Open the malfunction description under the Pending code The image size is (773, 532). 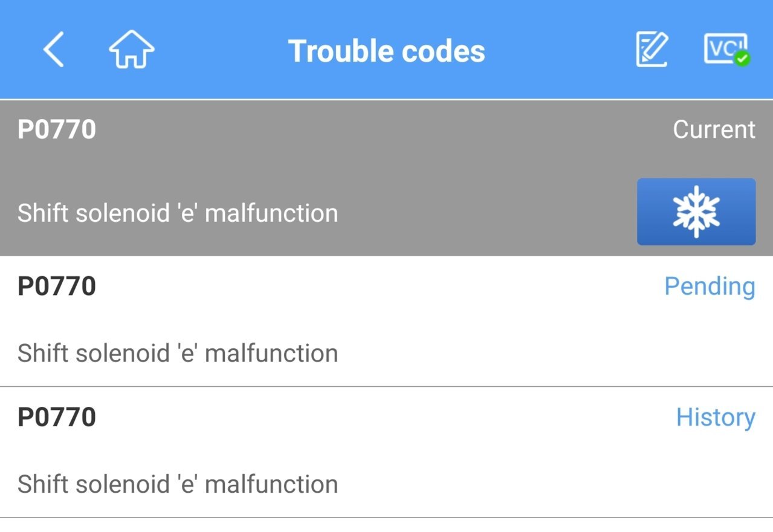[x=178, y=353]
